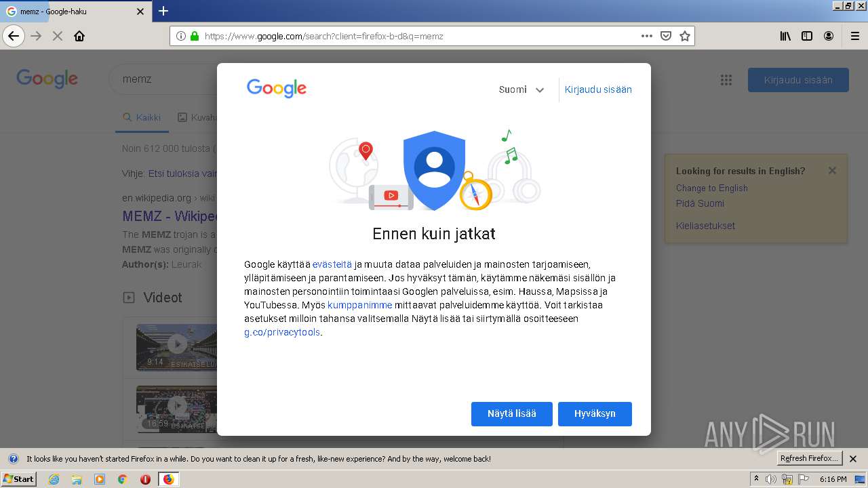Launch Opera from the taskbar

tap(145, 479)
